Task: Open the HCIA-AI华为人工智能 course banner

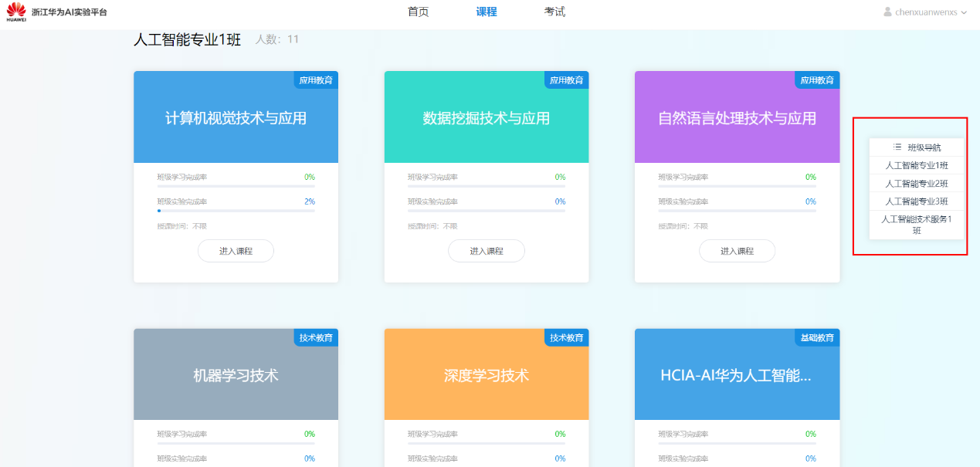Action: coord(737,375)
